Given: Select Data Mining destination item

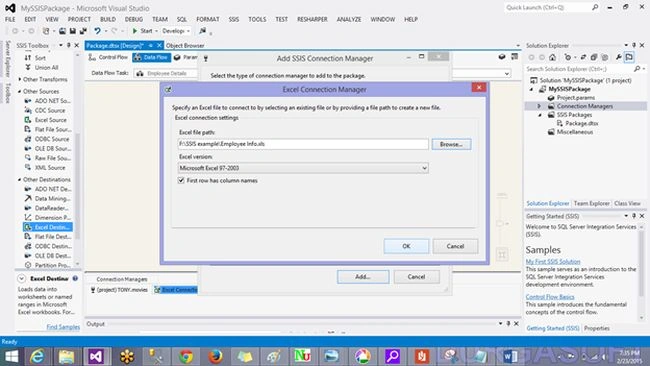Looking at the screenshot, I should tap(48, 199).
